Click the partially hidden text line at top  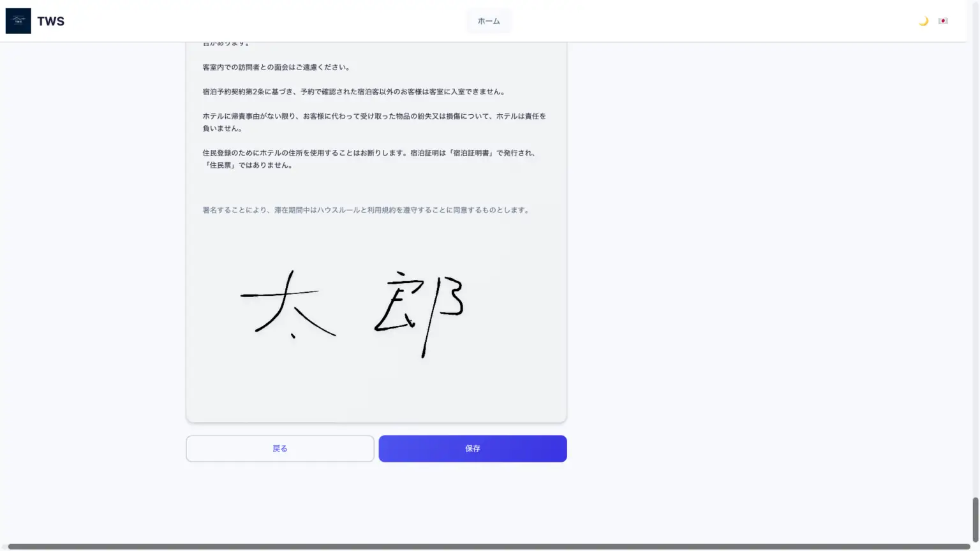[226, 43]
